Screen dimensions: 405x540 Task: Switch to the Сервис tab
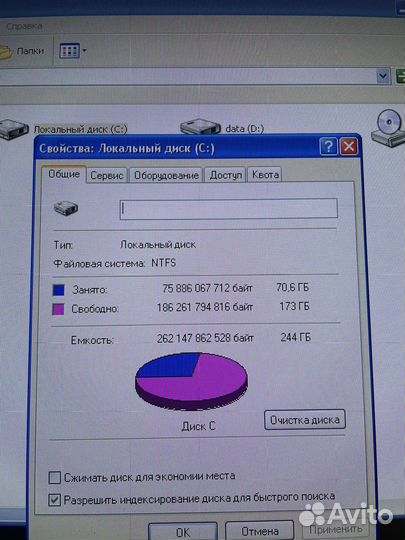106,176
